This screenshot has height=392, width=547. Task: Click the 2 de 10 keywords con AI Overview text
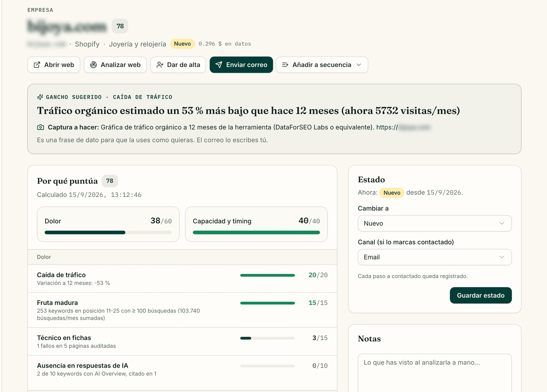click(97, 374)
